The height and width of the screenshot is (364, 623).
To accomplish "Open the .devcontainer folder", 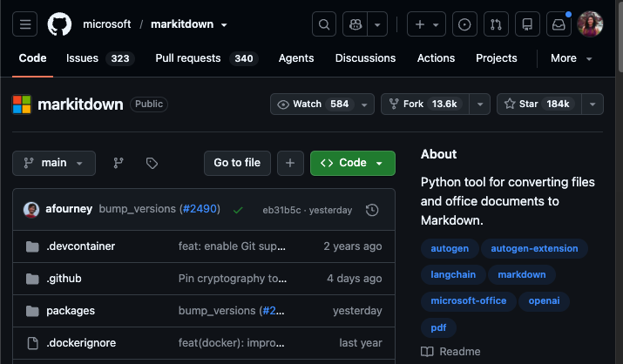I will (81, 246).
